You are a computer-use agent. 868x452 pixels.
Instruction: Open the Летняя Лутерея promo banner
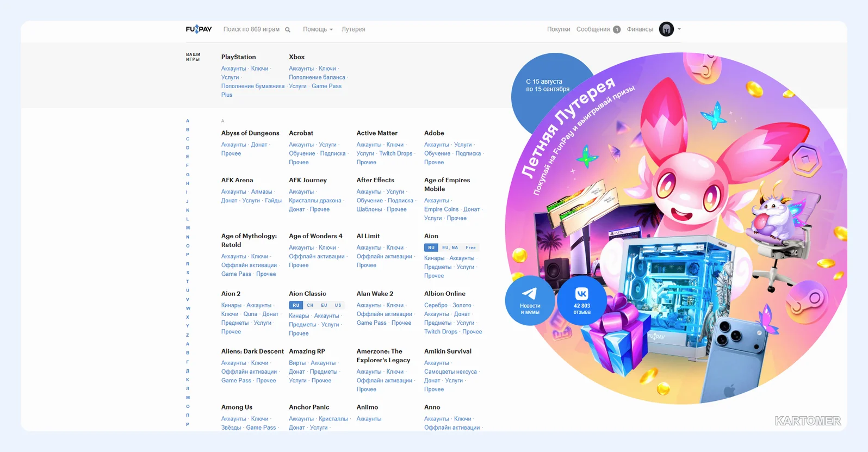tap(676, 228)
